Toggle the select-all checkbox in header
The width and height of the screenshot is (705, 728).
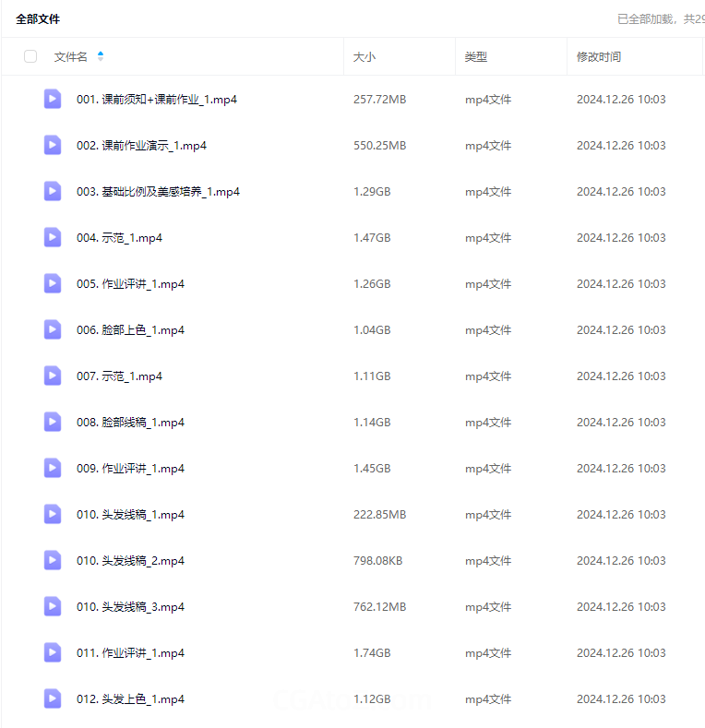click(30, 56)
